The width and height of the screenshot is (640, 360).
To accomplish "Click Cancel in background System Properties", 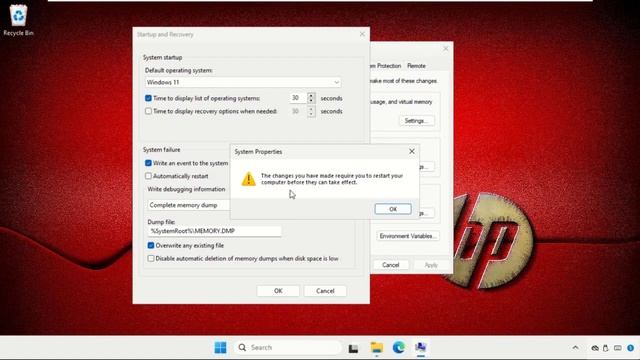I will click(x=391, y=265).
